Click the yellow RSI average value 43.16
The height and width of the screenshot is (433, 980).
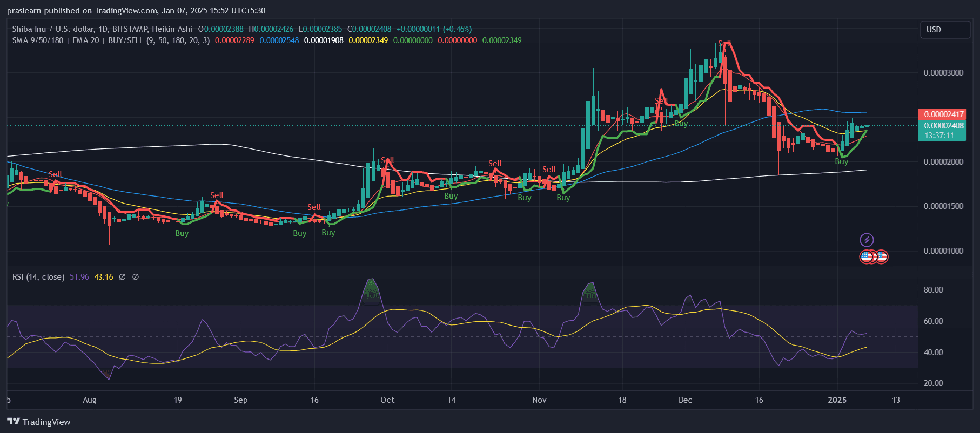tap(104, 277)
